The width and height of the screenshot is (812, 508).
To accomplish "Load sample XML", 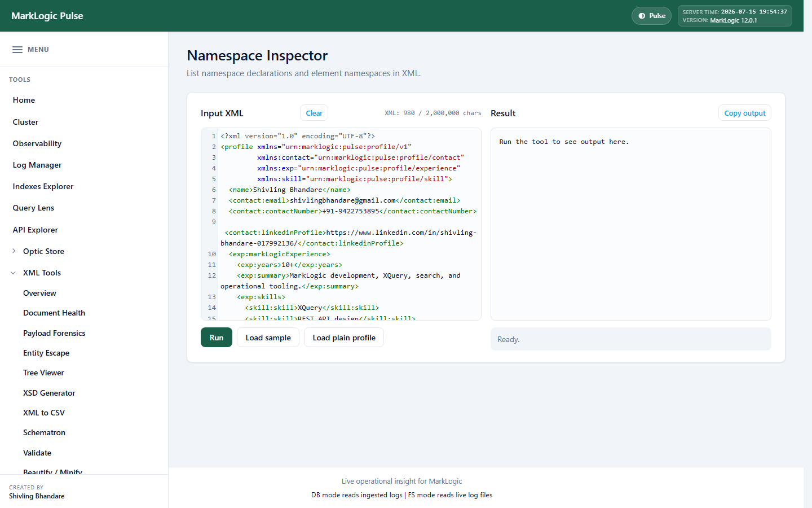I will (x=268, y=338).
